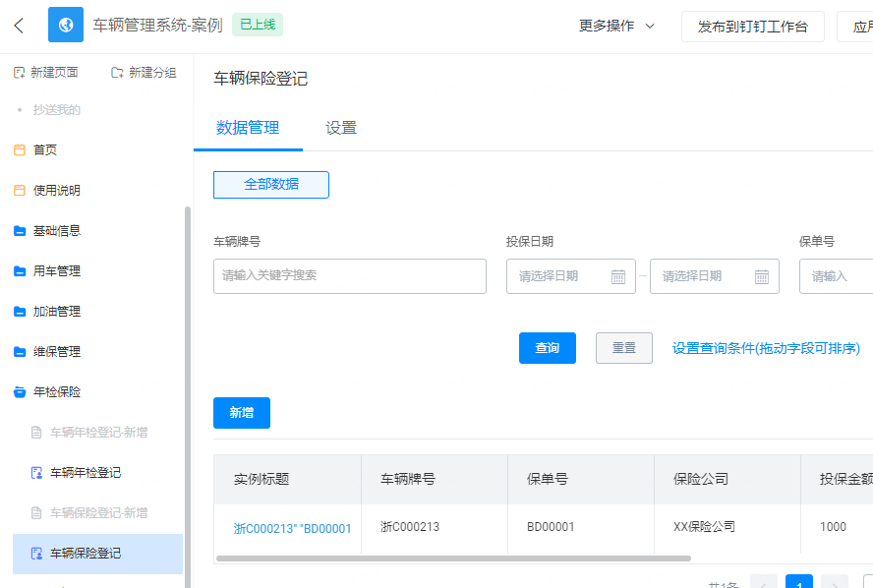Viewport: 873px width, 588px height.
Task: Expand the 加油管理 group
Action: 57,312
